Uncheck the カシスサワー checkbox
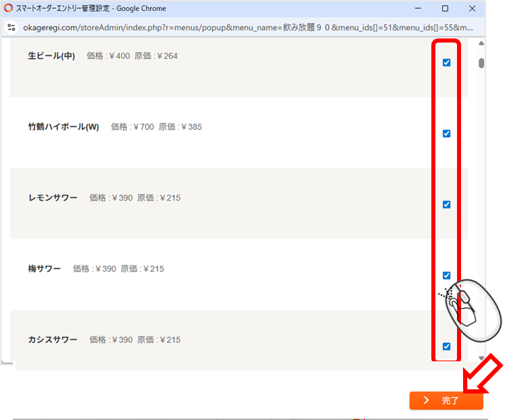Screen dimensions: 505x420 446,346
